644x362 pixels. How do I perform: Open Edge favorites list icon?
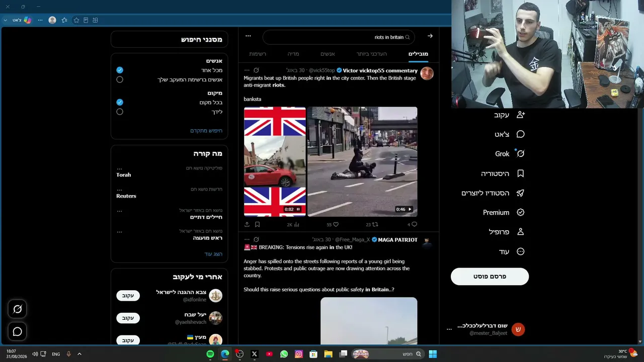pyautogui.click(x=64, y=20)
